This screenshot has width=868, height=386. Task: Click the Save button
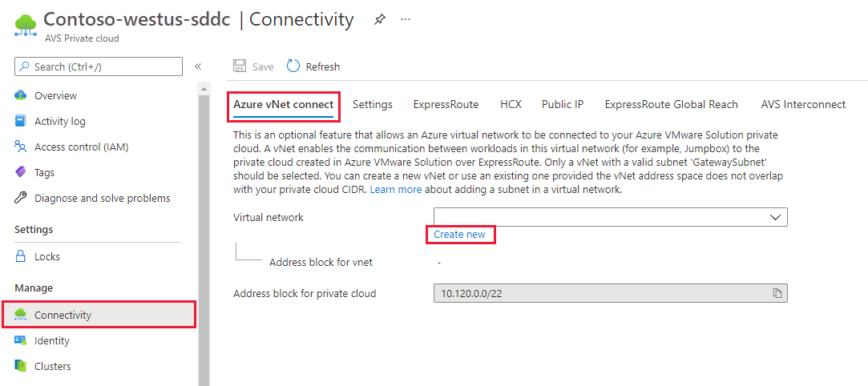click(253, 66)
